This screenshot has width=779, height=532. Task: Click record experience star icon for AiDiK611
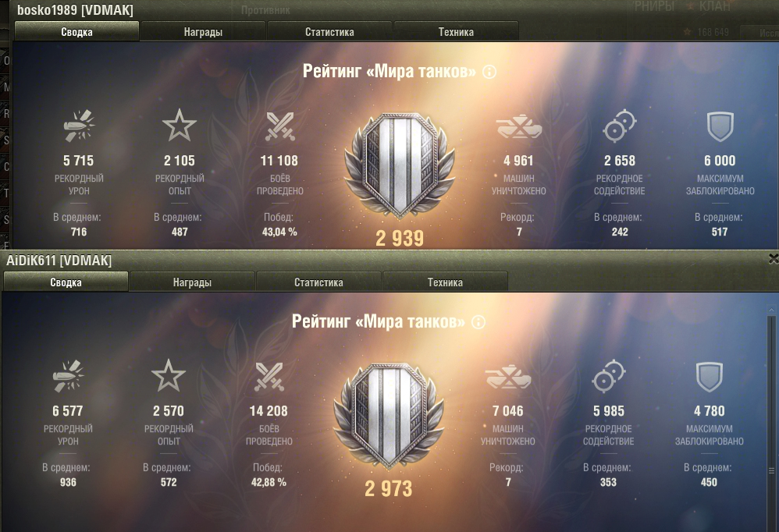coord(169,376)
